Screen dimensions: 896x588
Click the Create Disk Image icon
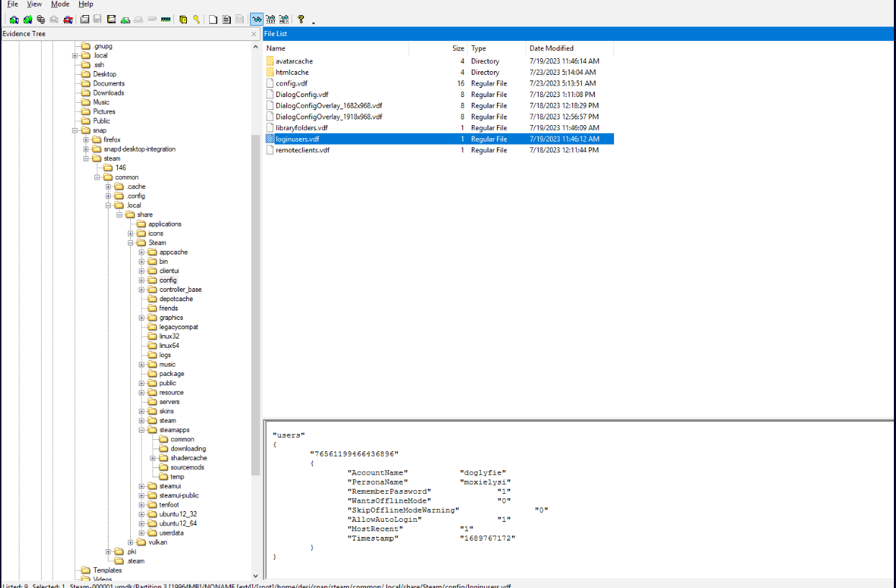click(84, 19)
